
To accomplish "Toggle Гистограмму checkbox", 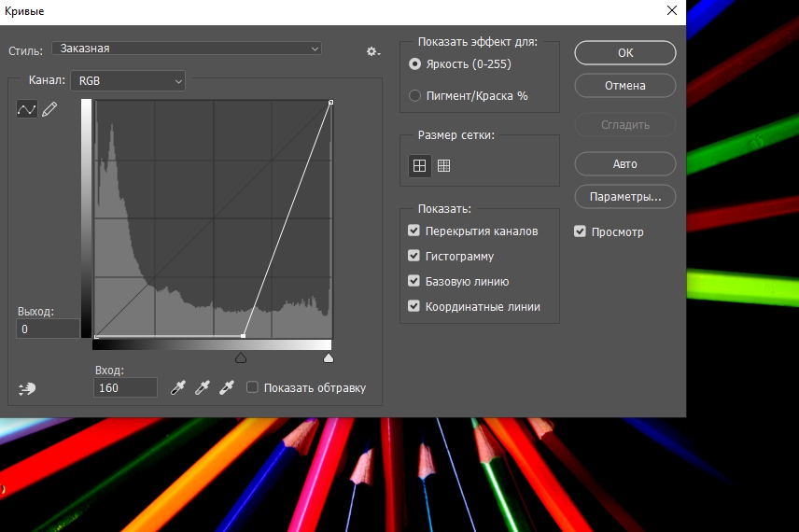I will (x=414, y=256).
